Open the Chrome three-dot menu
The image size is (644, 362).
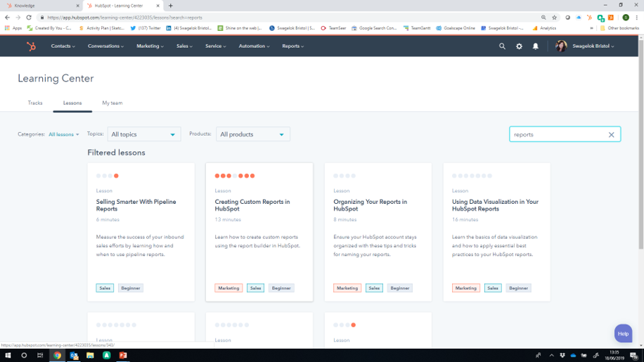click(x=636, y=18)
